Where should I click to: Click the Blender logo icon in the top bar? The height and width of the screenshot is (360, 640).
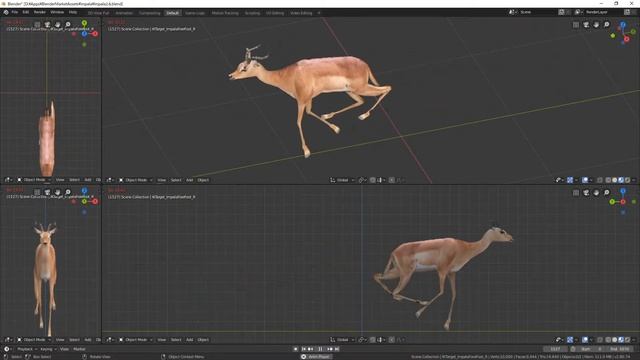6,13
